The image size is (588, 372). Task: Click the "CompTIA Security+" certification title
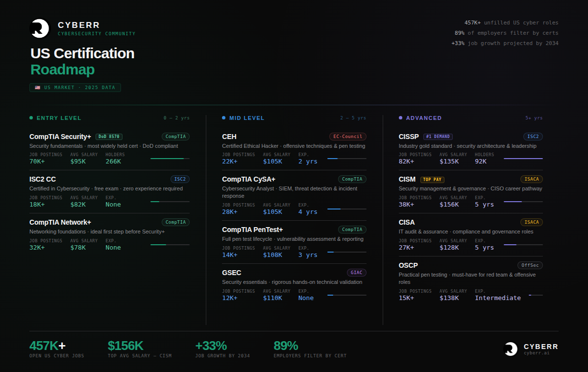60,137
